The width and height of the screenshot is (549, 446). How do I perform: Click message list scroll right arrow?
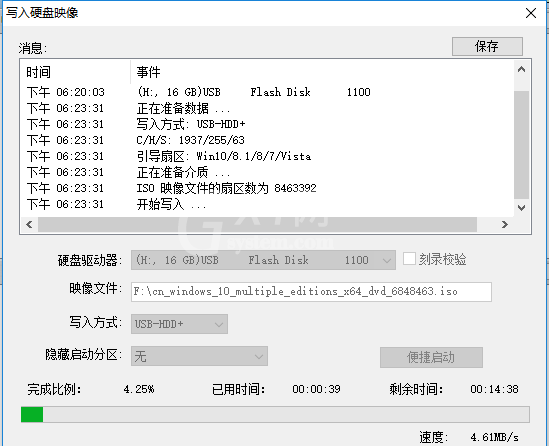[x=505, y=224]
